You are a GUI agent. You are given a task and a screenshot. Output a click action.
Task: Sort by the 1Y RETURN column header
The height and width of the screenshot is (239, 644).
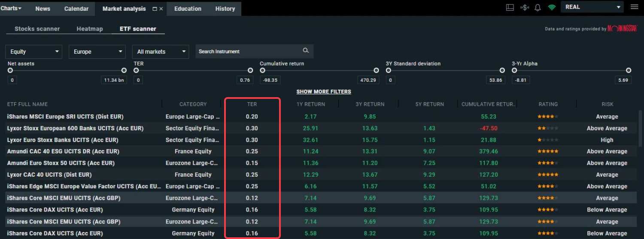pyautogui.click(x=310, y=104)
